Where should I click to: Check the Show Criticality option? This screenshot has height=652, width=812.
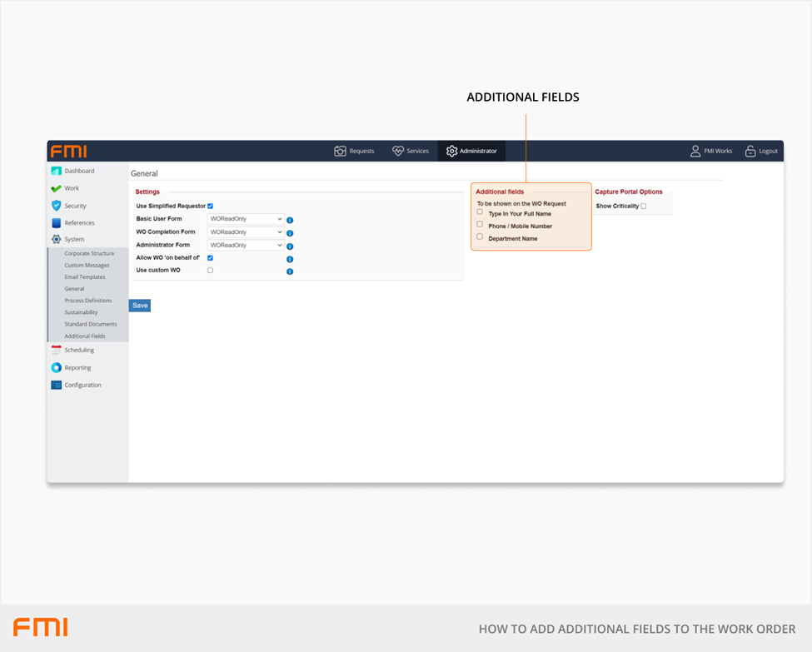[643, 207]
